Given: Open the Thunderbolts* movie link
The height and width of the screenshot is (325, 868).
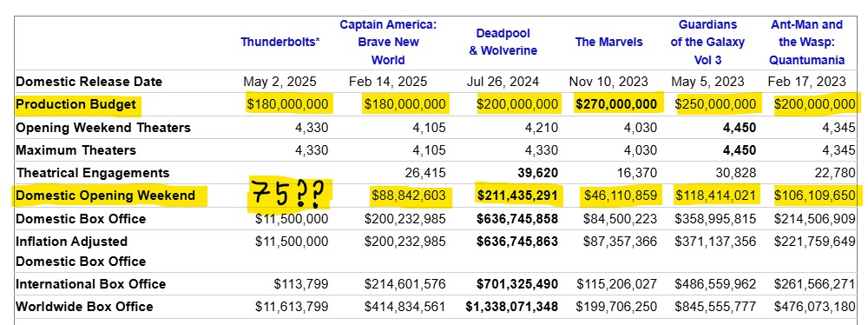Looking at the screenshot, I should click(x=280, y=43).
